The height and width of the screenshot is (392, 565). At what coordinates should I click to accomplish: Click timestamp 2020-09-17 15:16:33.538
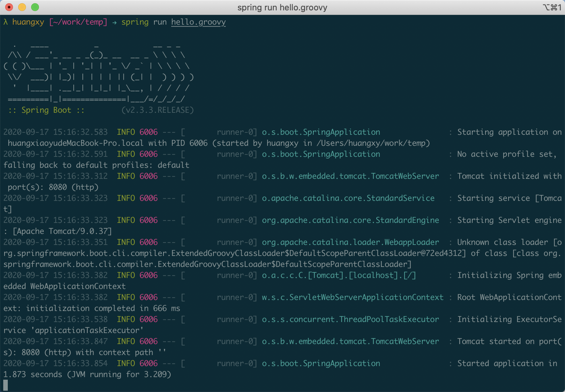pos(55,319)
